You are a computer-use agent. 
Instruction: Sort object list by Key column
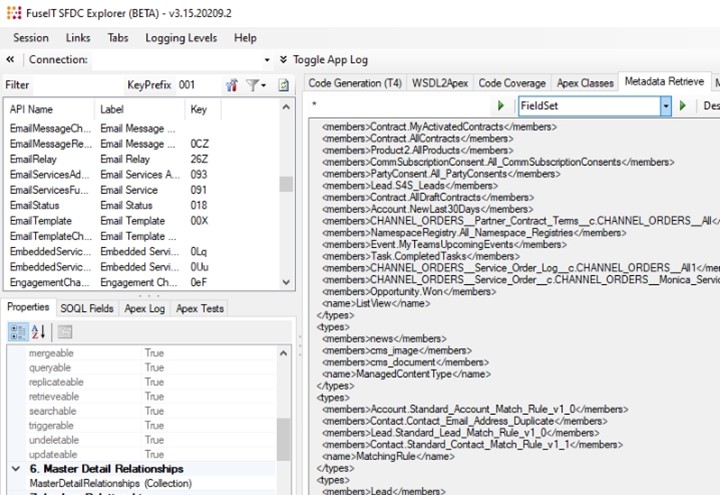[x=202, y=109]
